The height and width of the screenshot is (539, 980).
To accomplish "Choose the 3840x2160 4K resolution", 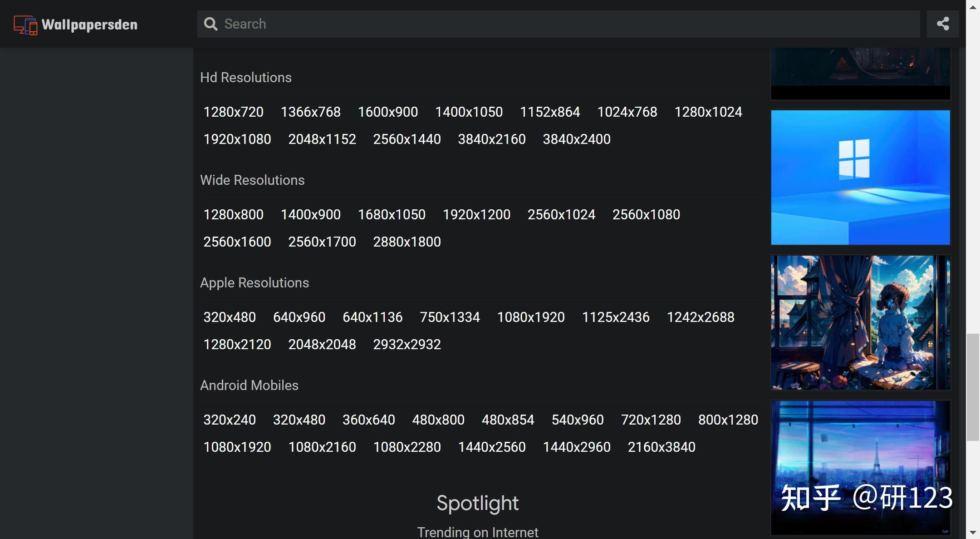I will click(x=492, y=139).
